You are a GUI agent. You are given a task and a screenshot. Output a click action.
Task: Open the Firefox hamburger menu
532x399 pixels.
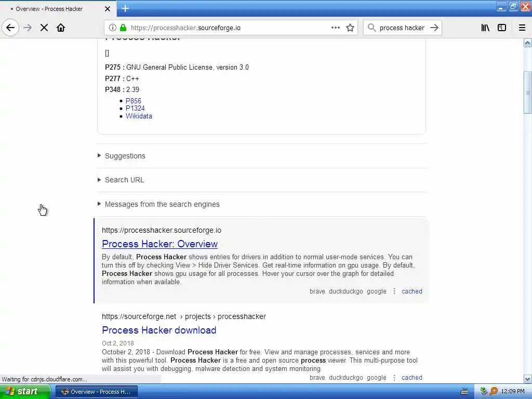(x=522, y=28)
